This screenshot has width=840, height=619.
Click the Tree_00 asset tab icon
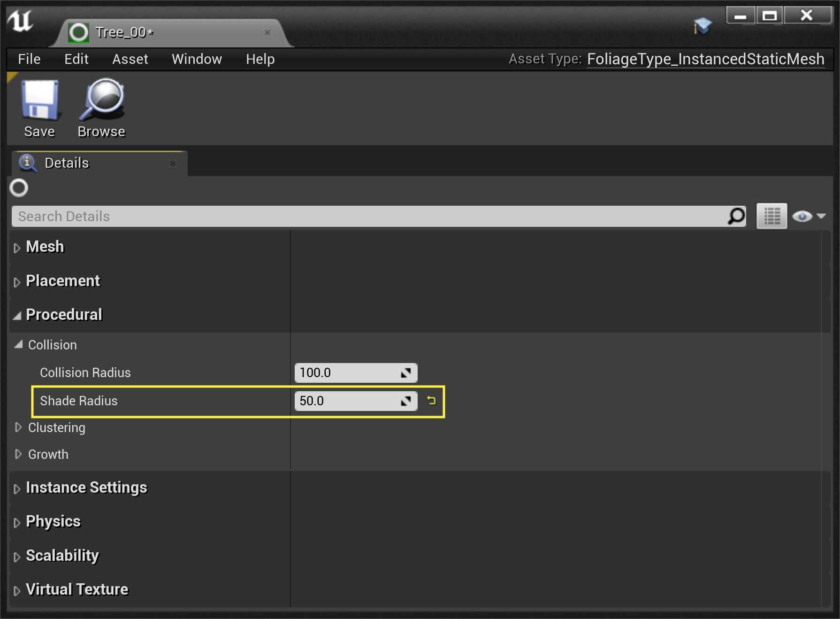[78, 32]
